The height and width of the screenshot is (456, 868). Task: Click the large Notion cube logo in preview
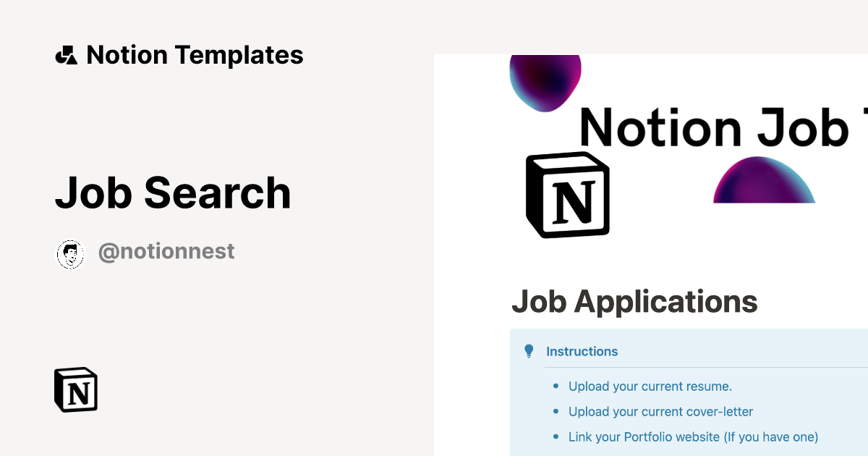pyautogui.click(x=568, y=195)
